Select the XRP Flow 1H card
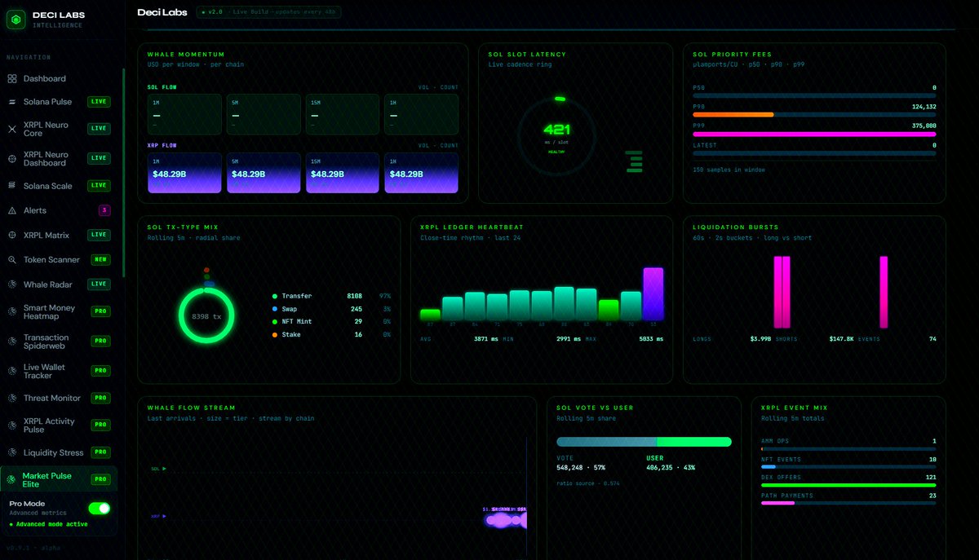 [421, 173]
